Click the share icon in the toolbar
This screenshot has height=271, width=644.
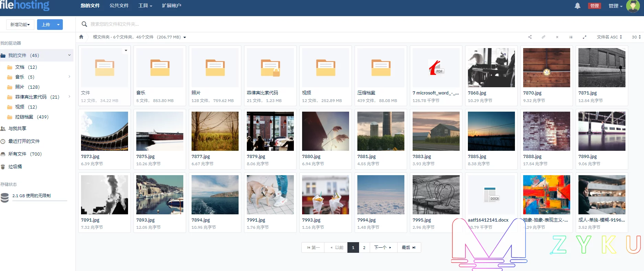(530, 37)
